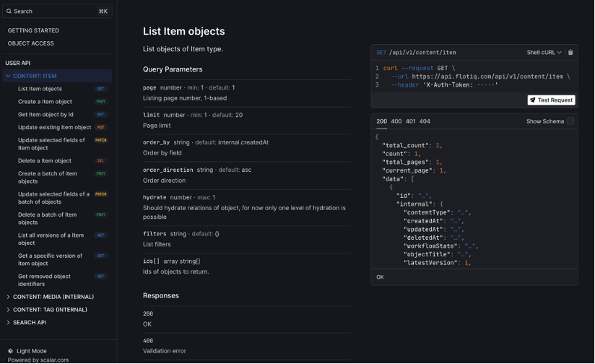Click the X-Auth-Token header line
The width and height of the screenshot is (595, 364).
click(444, 85)
